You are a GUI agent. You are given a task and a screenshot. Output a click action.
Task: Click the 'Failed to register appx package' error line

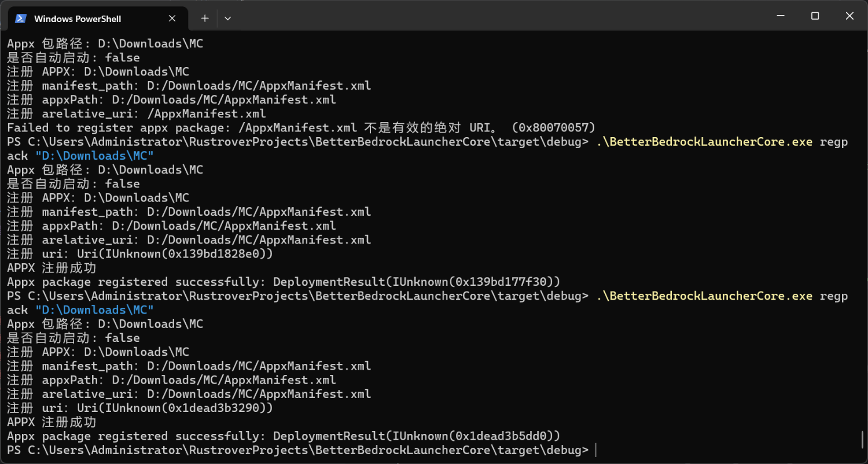pyautogui.click(x=301, y=127)
